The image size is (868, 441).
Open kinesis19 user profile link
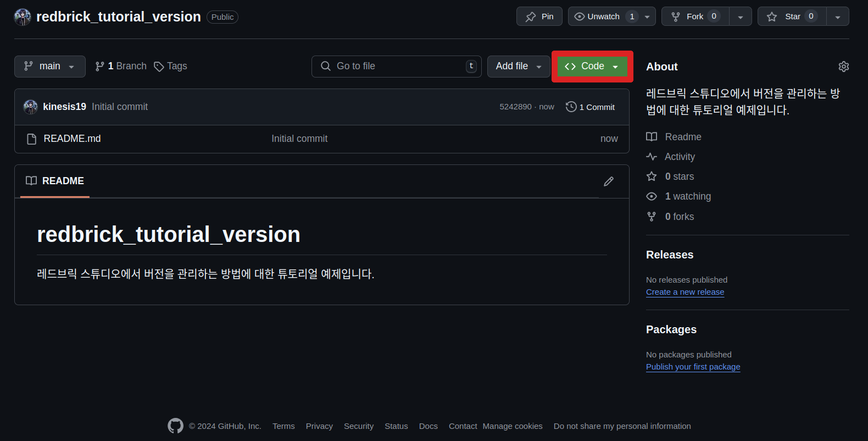point(65,107)
